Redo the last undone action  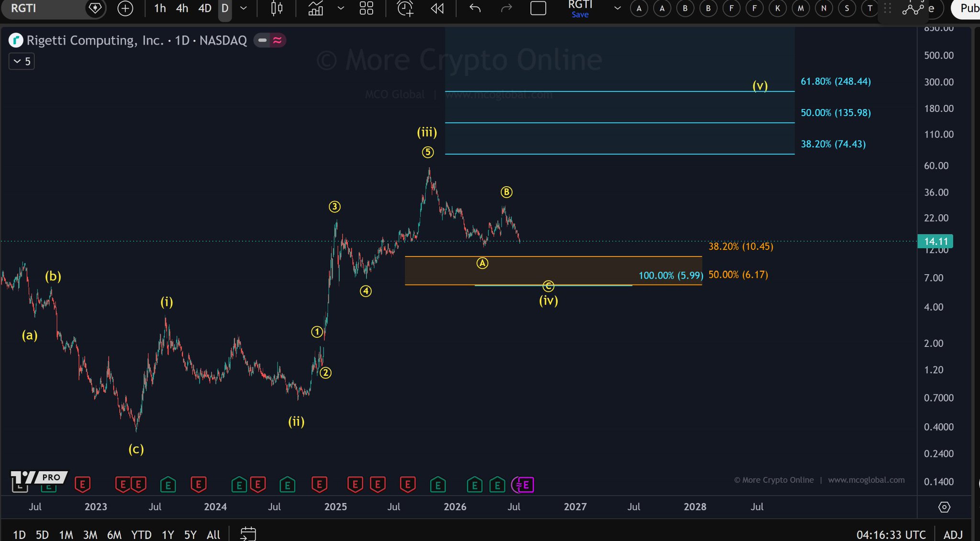pos(506,8)
